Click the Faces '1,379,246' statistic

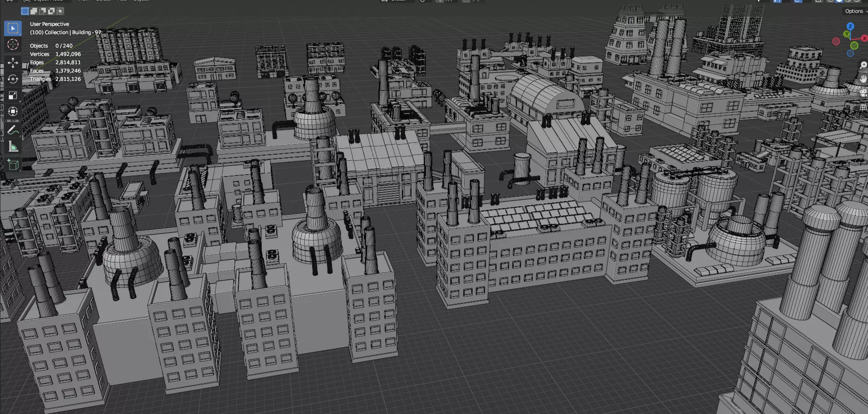(68, 71)
